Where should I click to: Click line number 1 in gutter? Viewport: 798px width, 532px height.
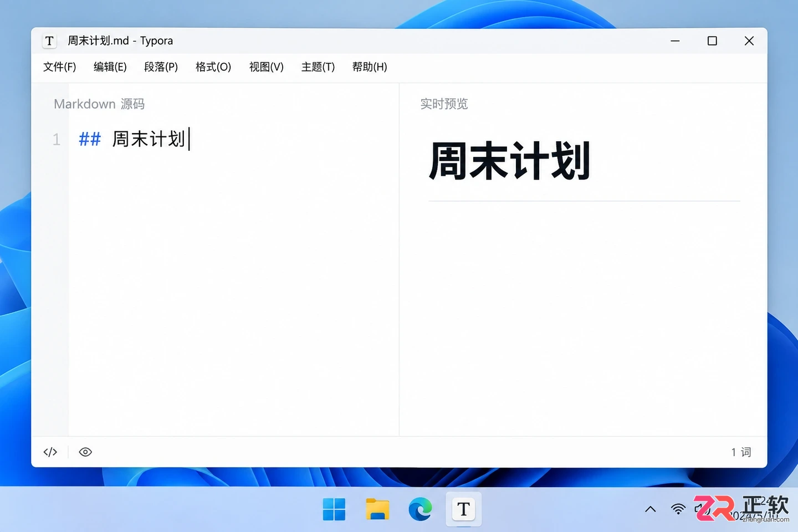point(57,139)
